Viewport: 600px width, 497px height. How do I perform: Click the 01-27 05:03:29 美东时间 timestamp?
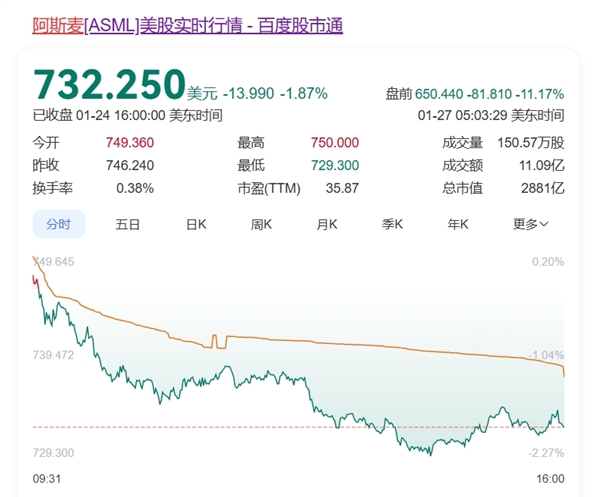click(x=491, y=115)
